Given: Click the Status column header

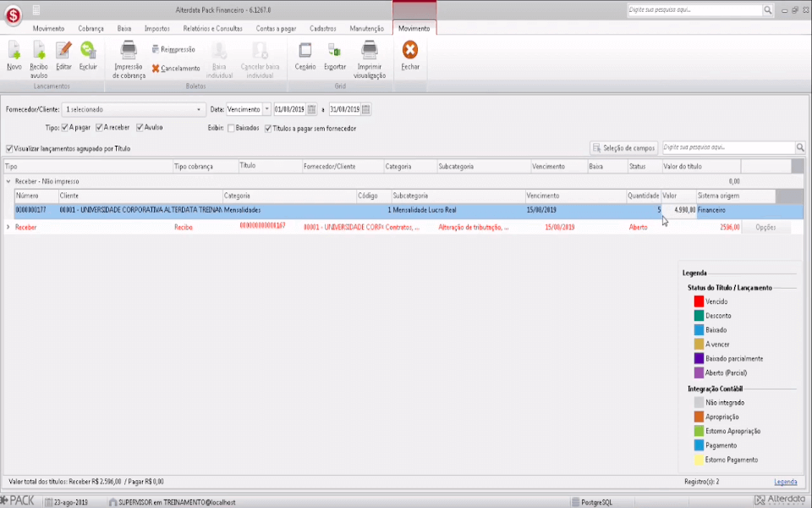Looking at the screenshot, I should [644, 167].
